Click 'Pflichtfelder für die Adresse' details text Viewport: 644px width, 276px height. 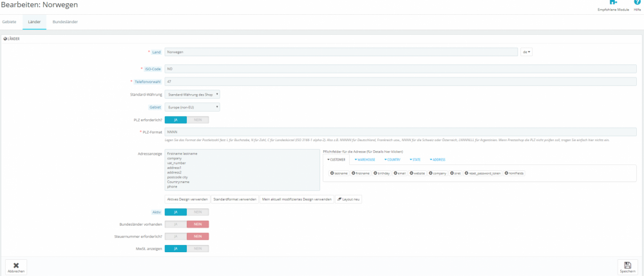[x=363, y=152]
